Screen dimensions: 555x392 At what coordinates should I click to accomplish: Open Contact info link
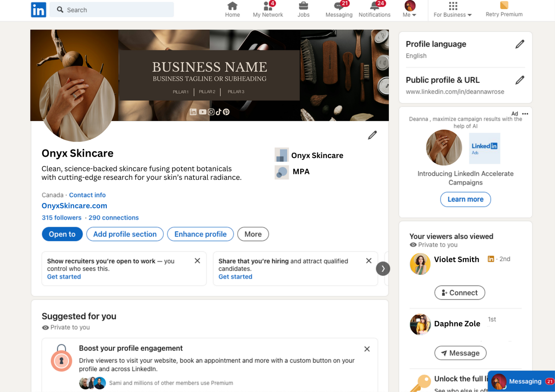tap(87, 195)
